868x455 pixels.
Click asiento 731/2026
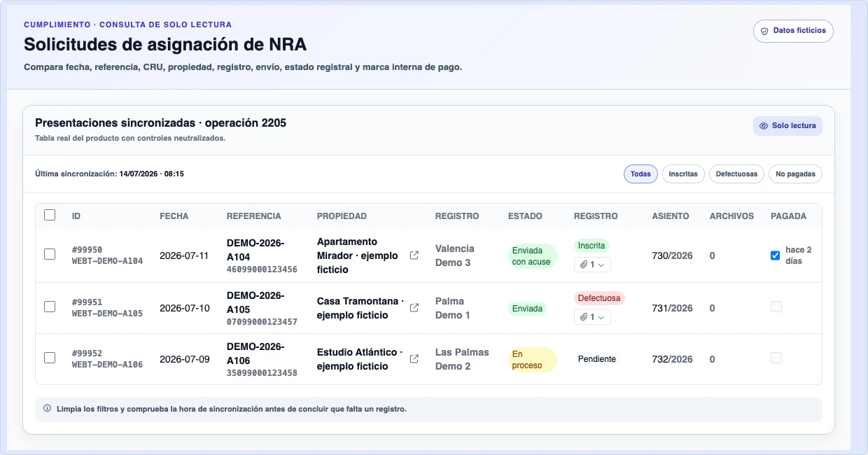[x=672, y=308]
